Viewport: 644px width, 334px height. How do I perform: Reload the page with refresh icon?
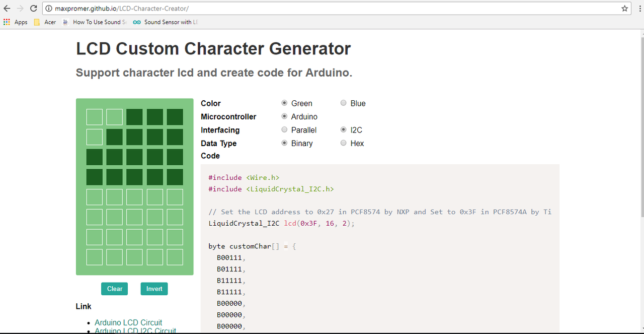[33, 9]
